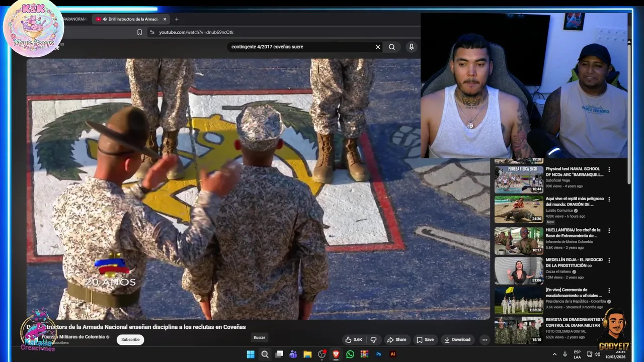Screen dimensions: 644x362
Task: Open Physical test NAVAL SCHOOL video thumbnail
Action: 519,179
